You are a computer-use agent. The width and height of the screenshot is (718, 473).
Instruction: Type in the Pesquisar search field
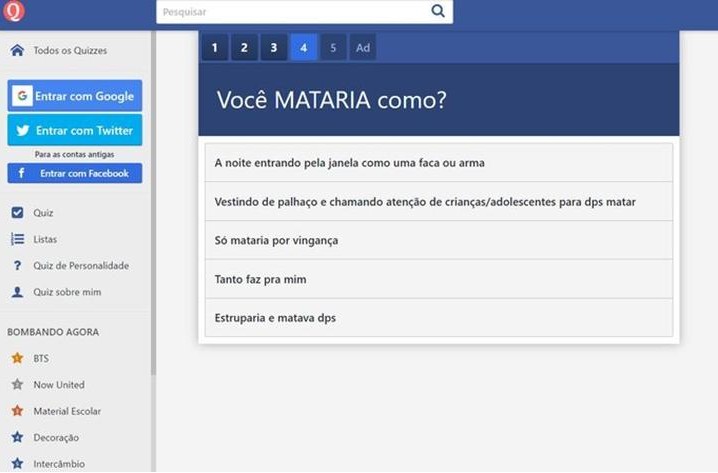click(290, 12)
